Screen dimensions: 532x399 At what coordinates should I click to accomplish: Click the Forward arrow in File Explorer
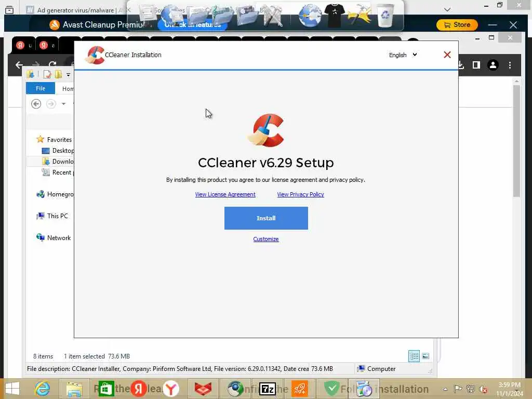tap(51, 104)
